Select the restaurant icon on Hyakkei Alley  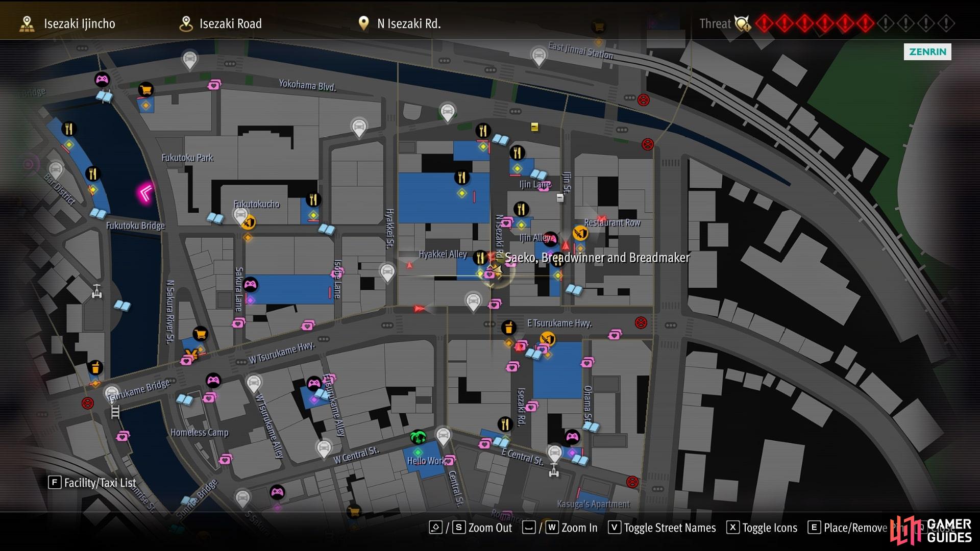(x=480, y=258)
